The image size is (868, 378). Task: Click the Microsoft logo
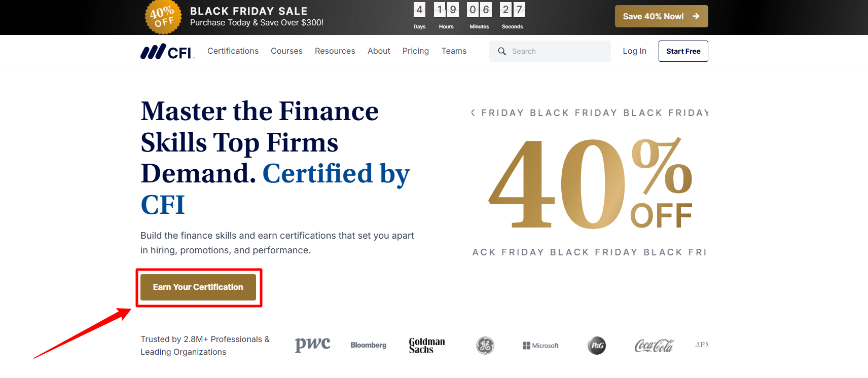tap(540, 346)
